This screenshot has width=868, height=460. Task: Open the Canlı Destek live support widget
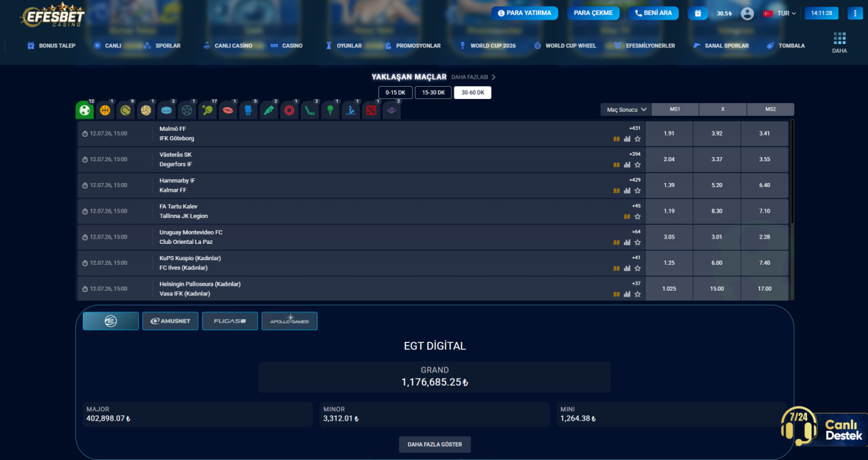coord(823,428)
